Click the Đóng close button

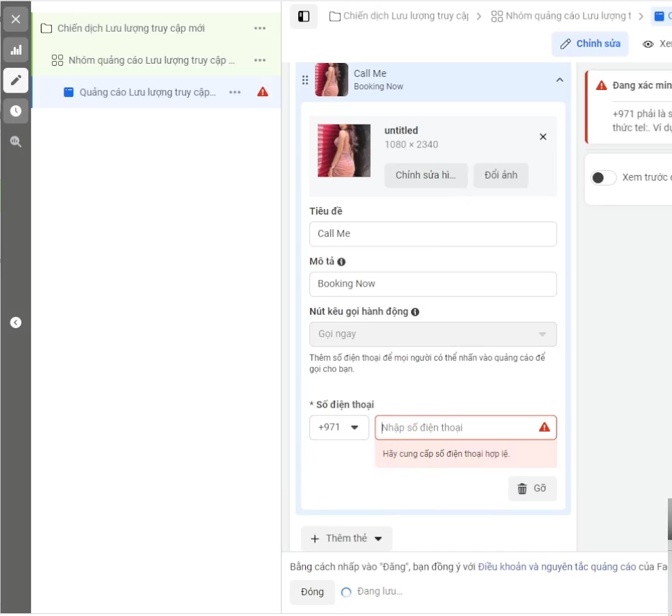pyautogui.click(x=312, y=592)
